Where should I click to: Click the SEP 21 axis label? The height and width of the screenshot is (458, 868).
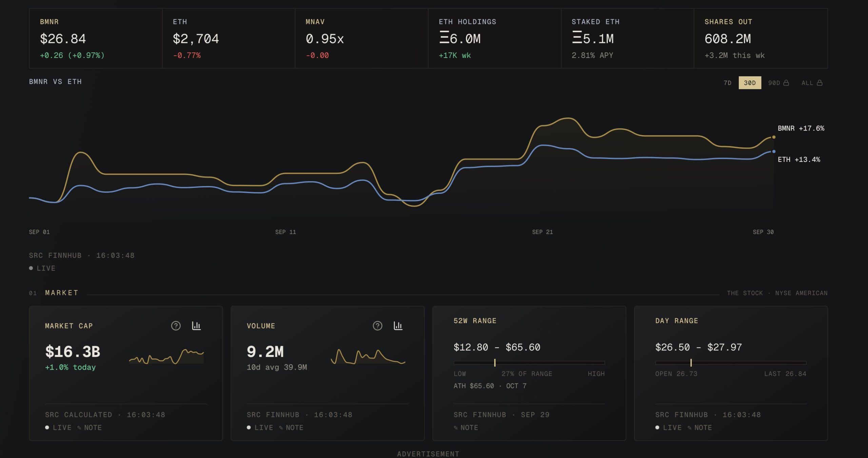pos(542,232)
